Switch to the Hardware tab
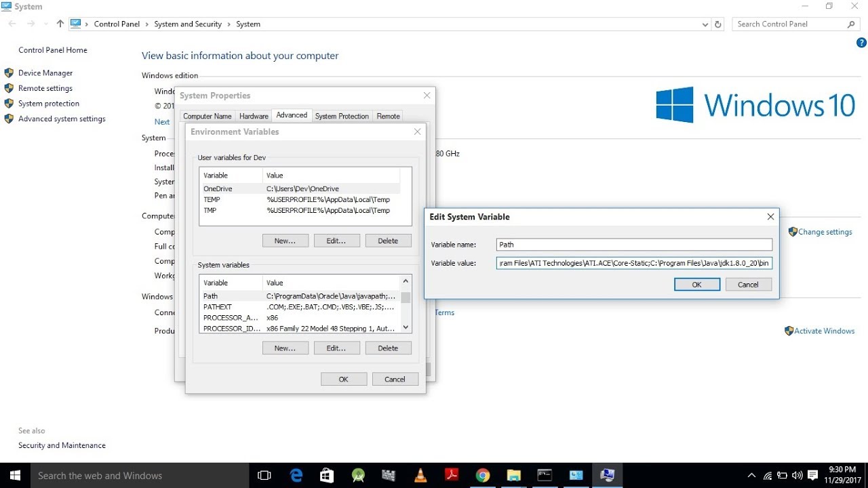Image resolution: width=868 pixels, height=488 pixels. (254, 116)
